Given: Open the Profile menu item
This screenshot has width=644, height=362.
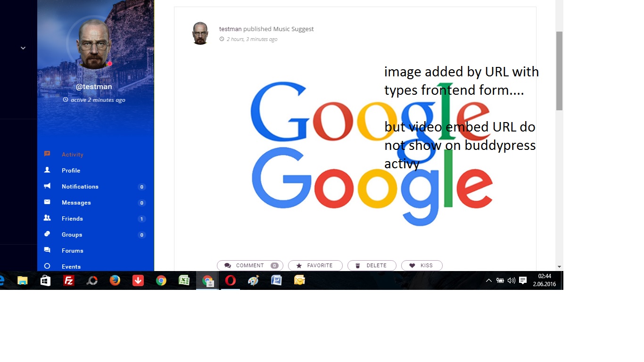Looking at the screenshot, I should pyautogui.click(x=71, y=171).
